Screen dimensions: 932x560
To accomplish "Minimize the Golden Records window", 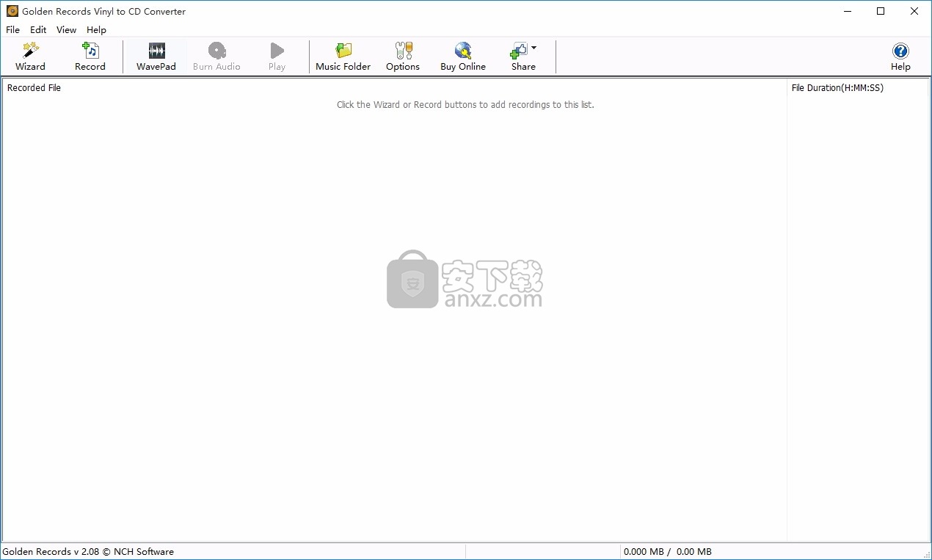I will (x=848, y=11).
